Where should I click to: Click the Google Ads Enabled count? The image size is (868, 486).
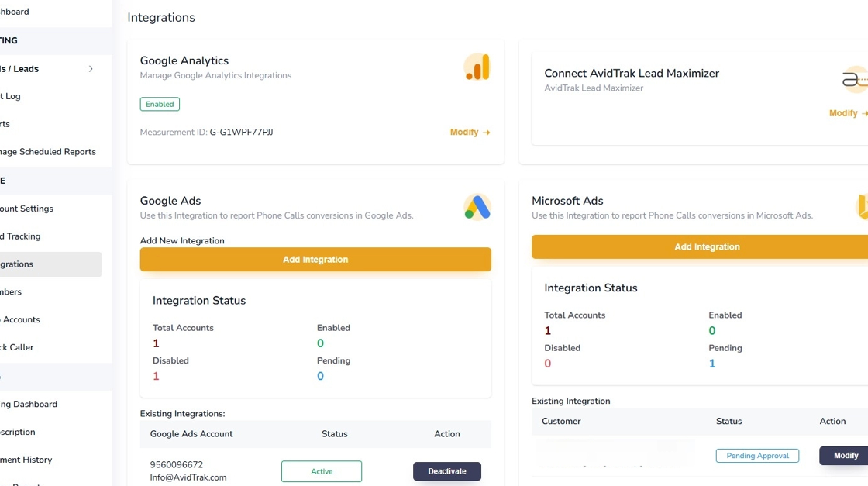point(321,343)
